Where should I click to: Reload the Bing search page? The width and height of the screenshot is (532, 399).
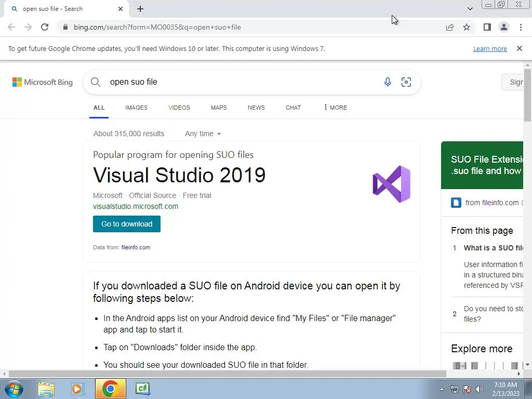click(x=45, y=27)
